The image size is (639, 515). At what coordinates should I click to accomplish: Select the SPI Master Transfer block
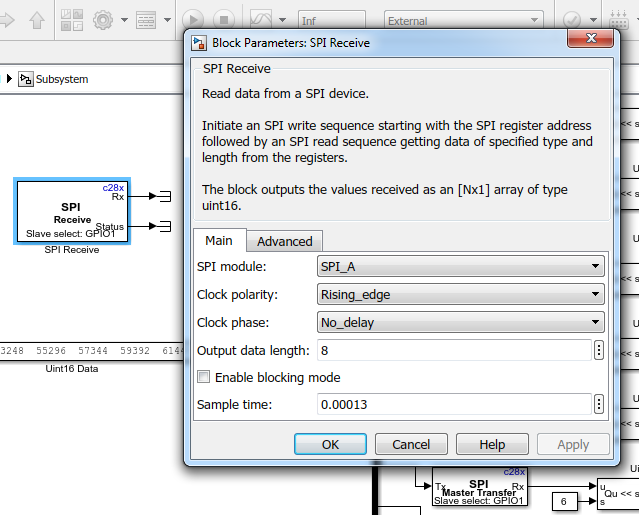[480, 486]
